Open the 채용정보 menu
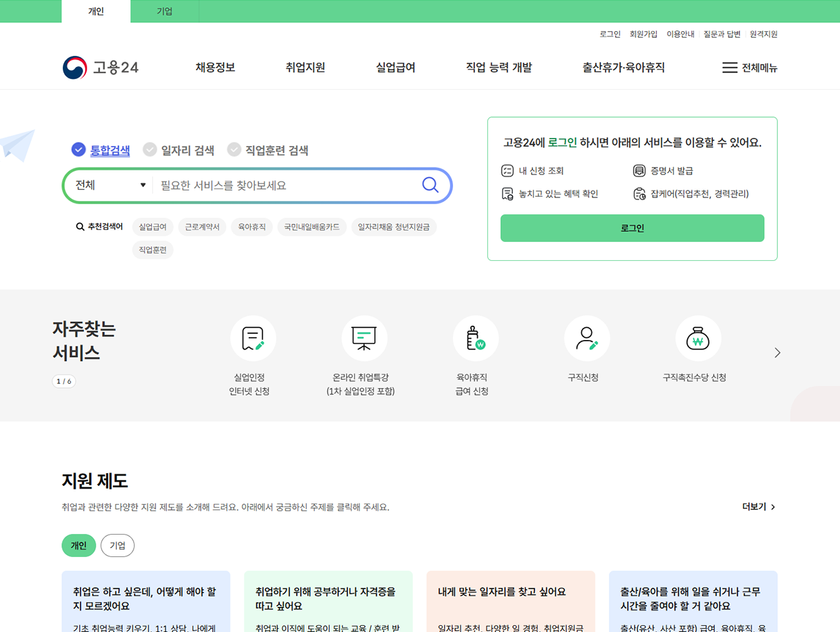Screen dimensions: 840x632 (216, 68)
